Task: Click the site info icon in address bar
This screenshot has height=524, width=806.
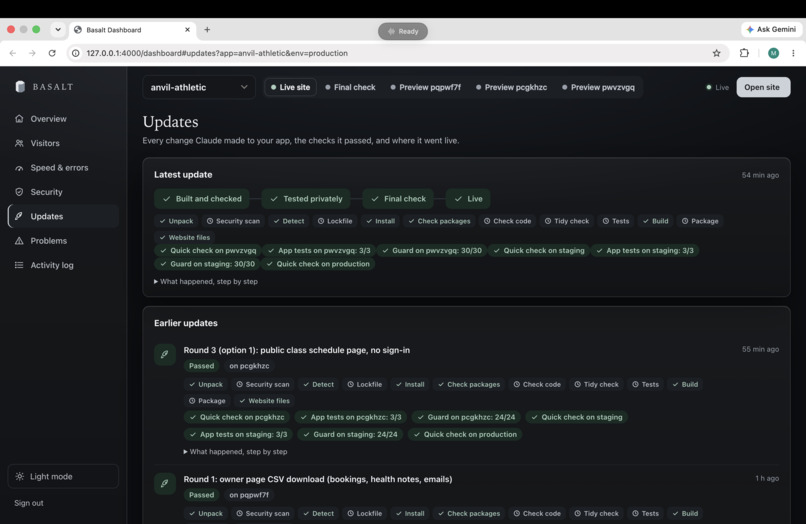Action: (76, 53)
